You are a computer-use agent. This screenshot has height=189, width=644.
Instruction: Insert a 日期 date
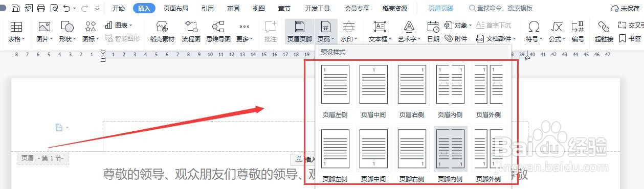click(x=433, y=32)
